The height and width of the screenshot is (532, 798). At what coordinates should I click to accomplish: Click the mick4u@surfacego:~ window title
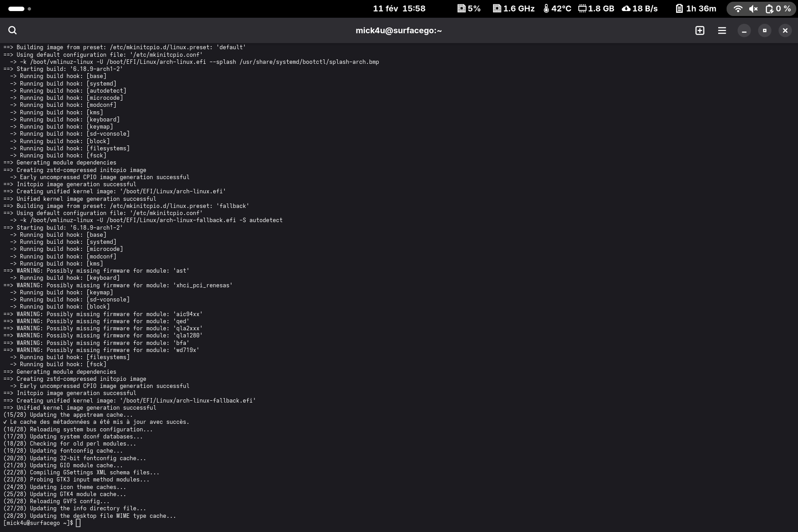(399, 30)
